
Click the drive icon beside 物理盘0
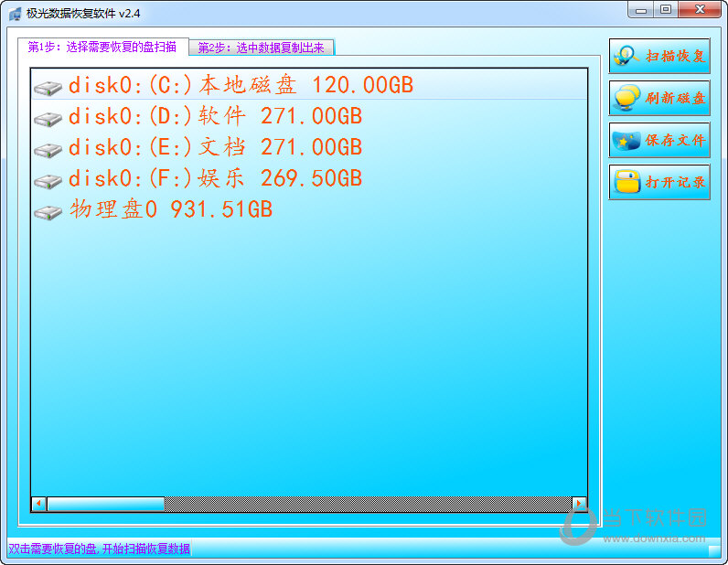48,212
